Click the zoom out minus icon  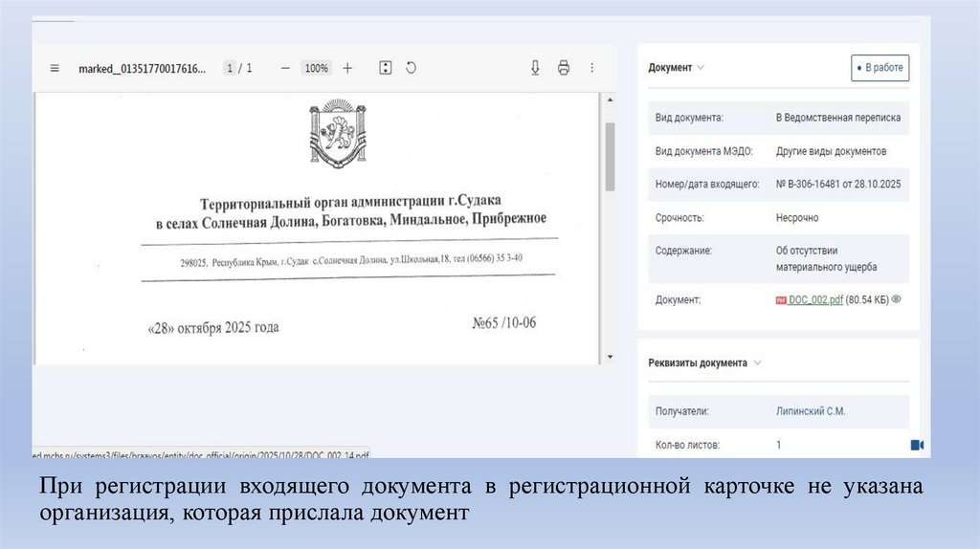click(285, 68)
